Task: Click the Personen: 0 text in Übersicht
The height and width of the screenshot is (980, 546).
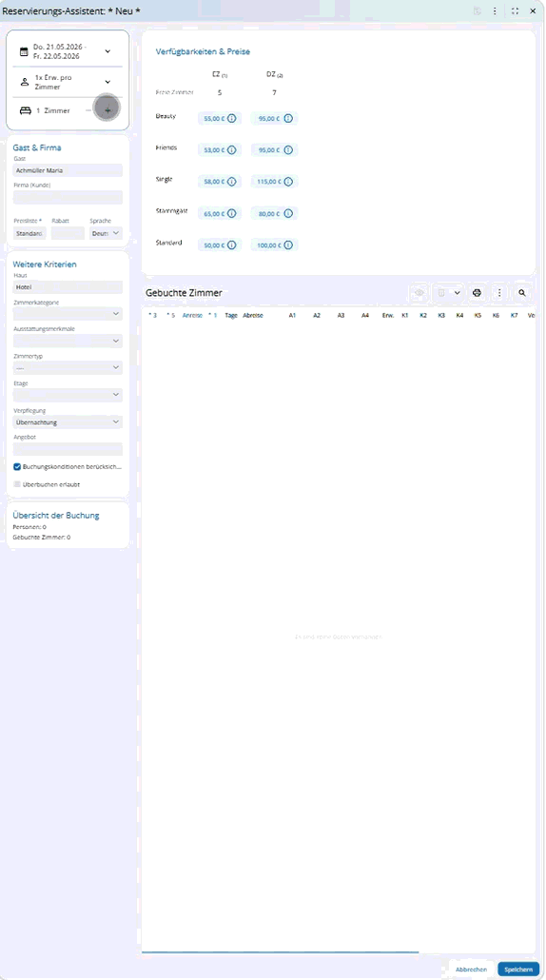Action: coord(29,527)
